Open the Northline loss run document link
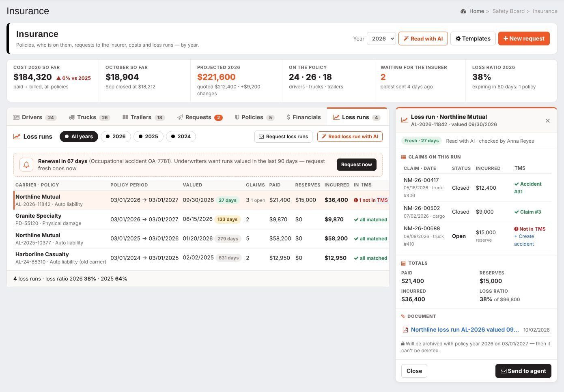The height and width of the screenshot is (392, 564). click(x=465, y=330)
